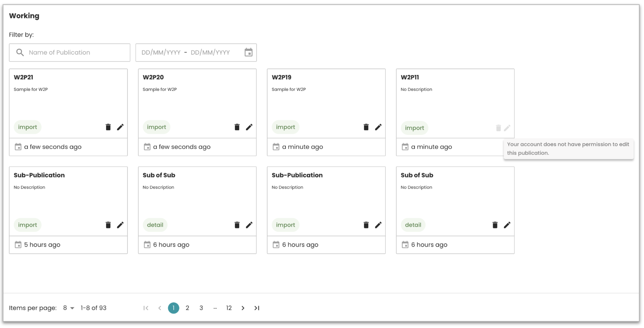The height and width of the screenshot is (328, 644).
Task: Jump to the last page
Action: point(257,308)
